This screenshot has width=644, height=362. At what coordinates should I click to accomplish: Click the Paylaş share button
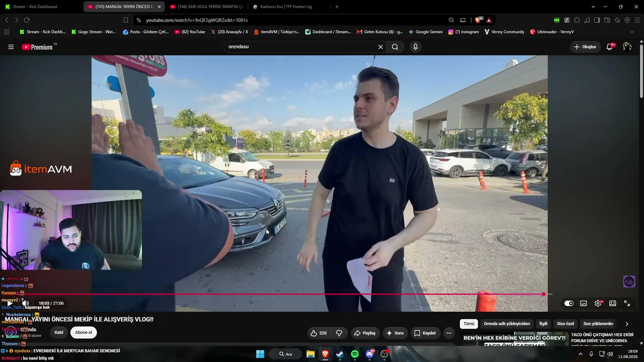tap(365, 333)
